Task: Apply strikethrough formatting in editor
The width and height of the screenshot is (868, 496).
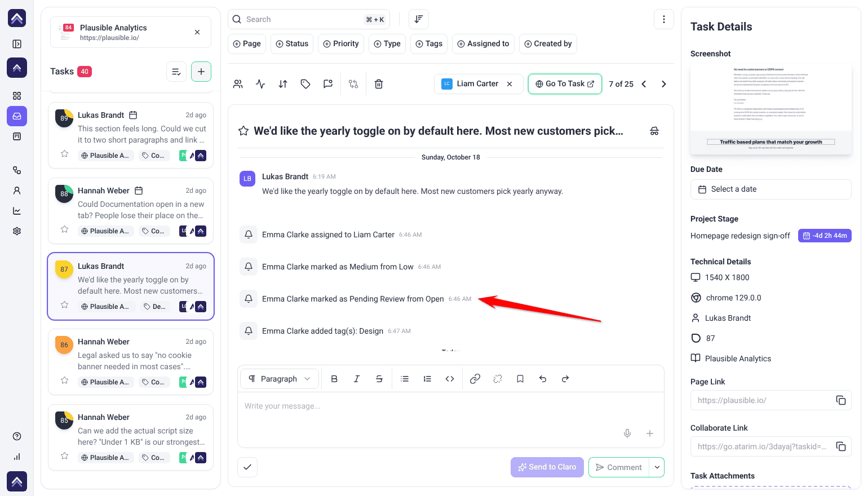Action: tap(379, 379)
